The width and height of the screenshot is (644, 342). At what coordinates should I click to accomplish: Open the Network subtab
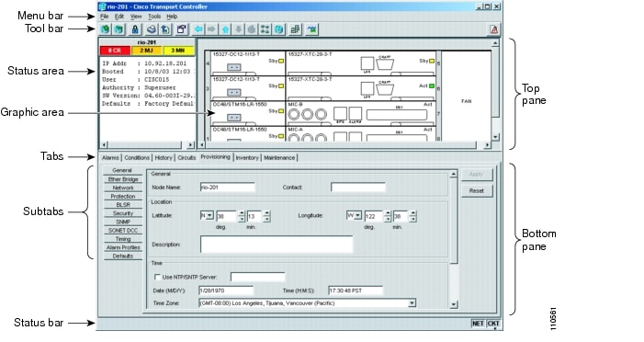[123, 188]
